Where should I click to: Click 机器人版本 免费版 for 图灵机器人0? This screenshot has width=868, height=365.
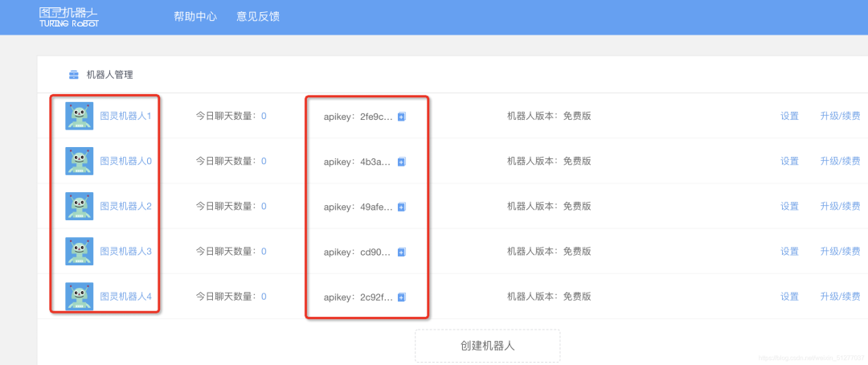[549, 161]
